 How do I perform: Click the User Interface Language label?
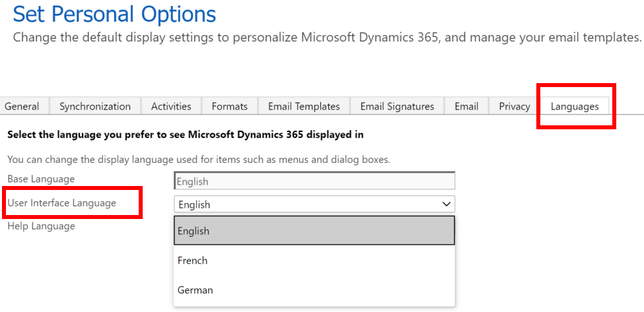click(x=61, y=203)
